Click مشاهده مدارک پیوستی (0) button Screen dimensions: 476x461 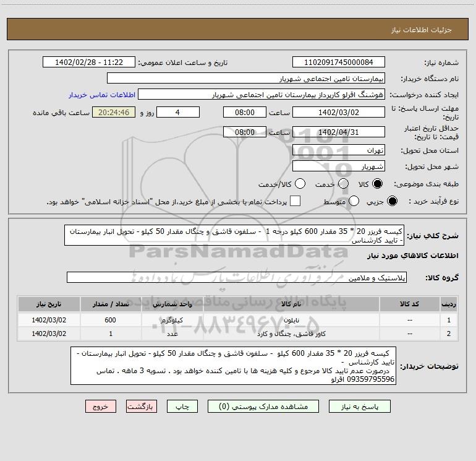tap(263, 407)
